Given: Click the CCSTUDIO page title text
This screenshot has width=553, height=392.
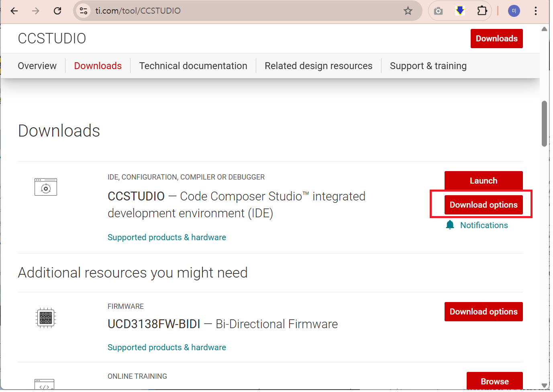Looking at the screenshot, I should click(x=52, y=39).
